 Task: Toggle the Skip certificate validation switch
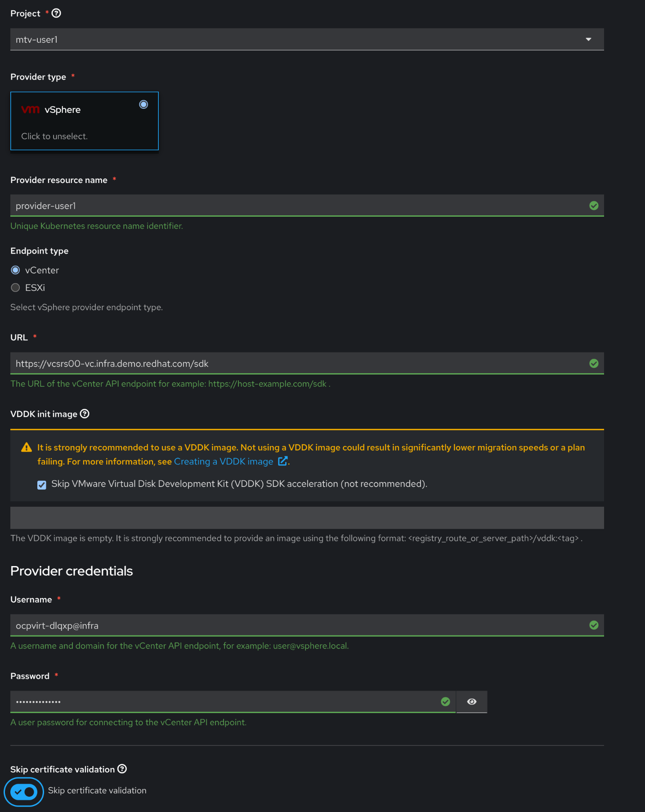click(x=24, y=792)
